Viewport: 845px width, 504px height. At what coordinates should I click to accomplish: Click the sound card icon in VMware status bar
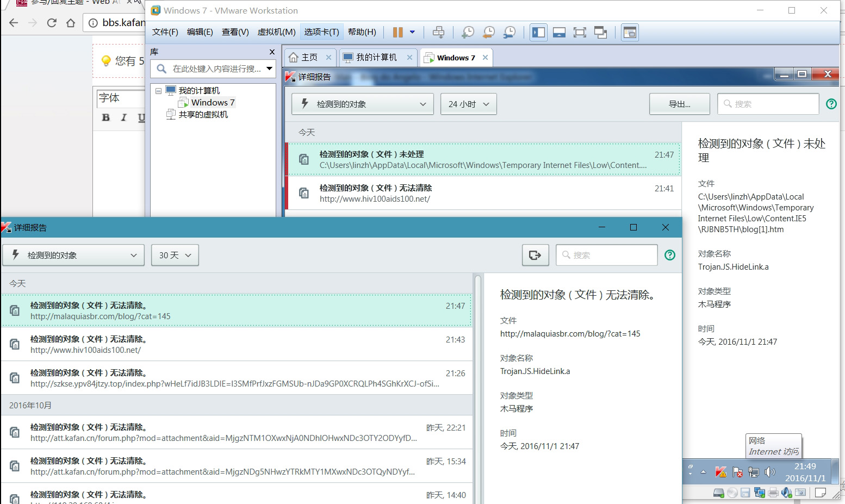coord(786,493)
